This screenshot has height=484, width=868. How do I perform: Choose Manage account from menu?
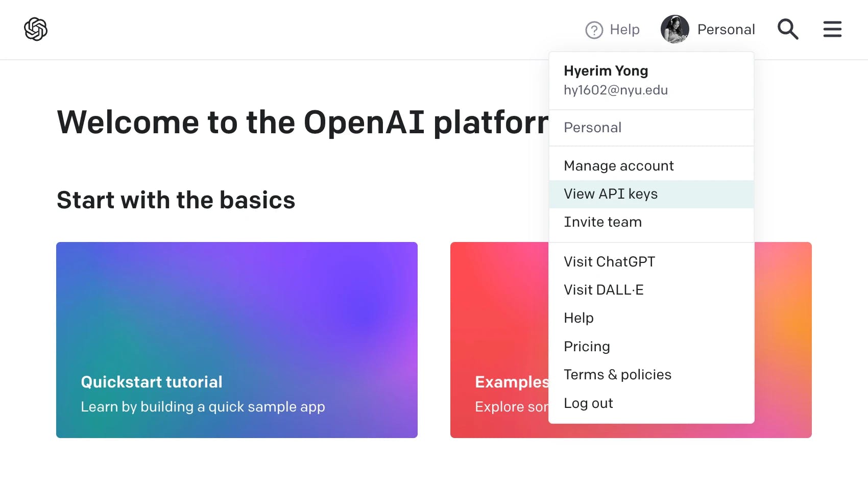(x=652, y=166)
